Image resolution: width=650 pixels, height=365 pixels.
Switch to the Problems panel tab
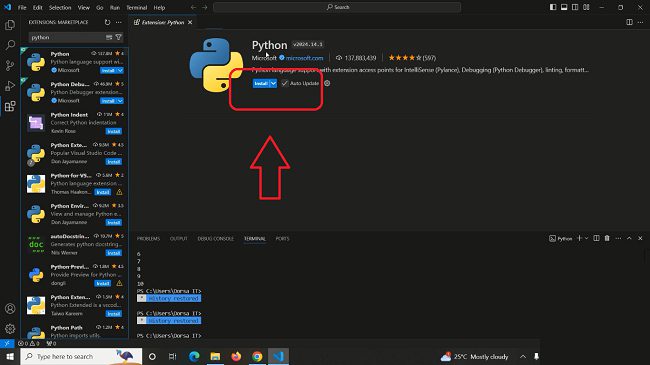click(x=148, y=239)
